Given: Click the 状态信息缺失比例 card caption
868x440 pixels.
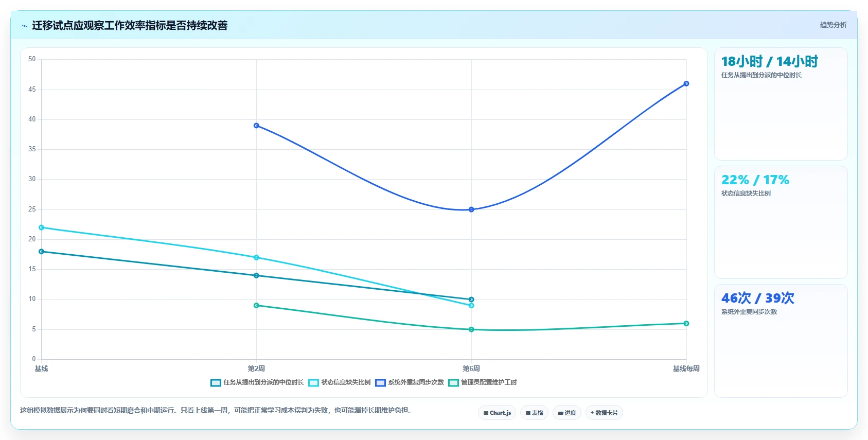Looking at the screenshot, I should coord(746,193).
